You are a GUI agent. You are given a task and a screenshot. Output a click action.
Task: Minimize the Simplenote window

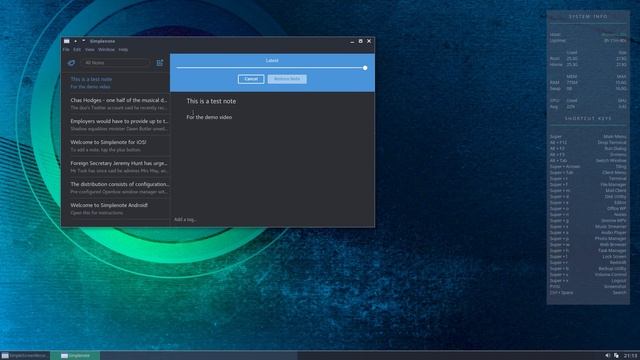click(352, 41)
